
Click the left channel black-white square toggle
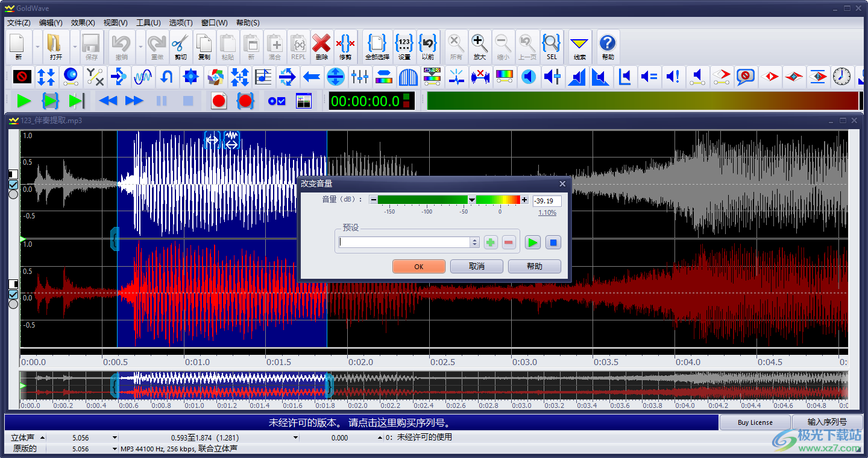[13, 174]
